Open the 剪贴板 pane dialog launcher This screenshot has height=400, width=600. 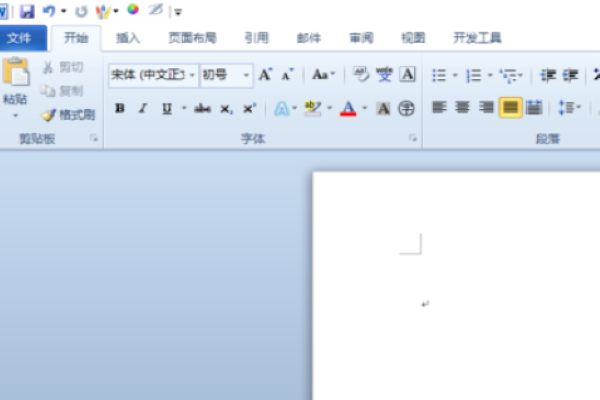coord(94,138)
